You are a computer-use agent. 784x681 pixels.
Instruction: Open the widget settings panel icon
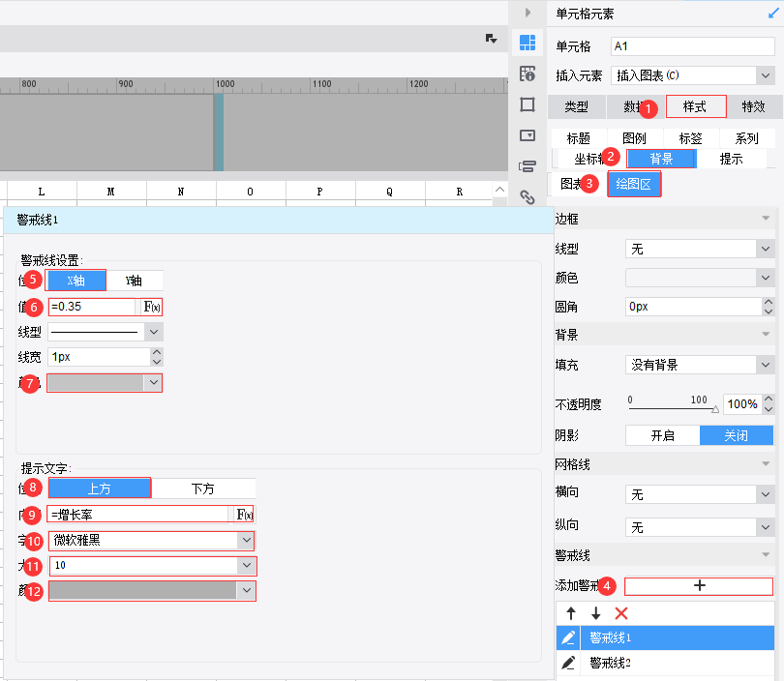[x=527, y=135]
